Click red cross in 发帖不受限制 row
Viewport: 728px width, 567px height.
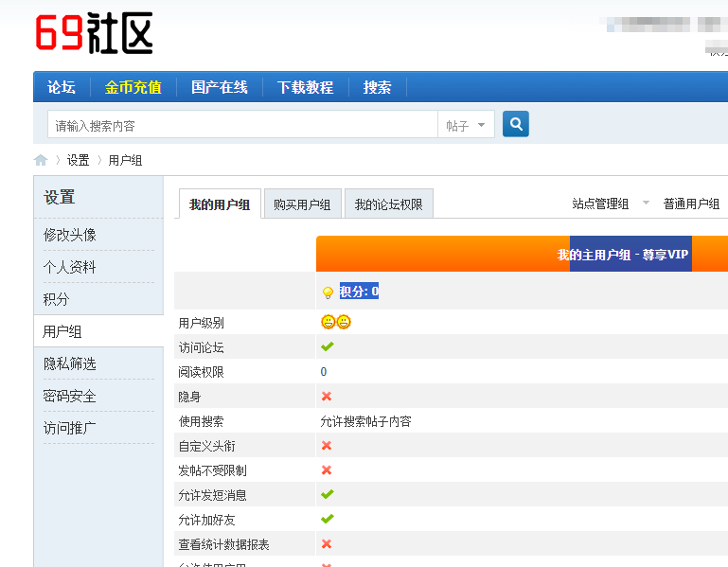pos(327,470)
